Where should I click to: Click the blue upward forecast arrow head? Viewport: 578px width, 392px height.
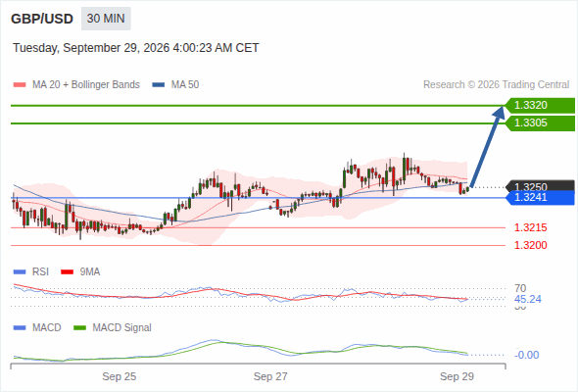point(499,112)
